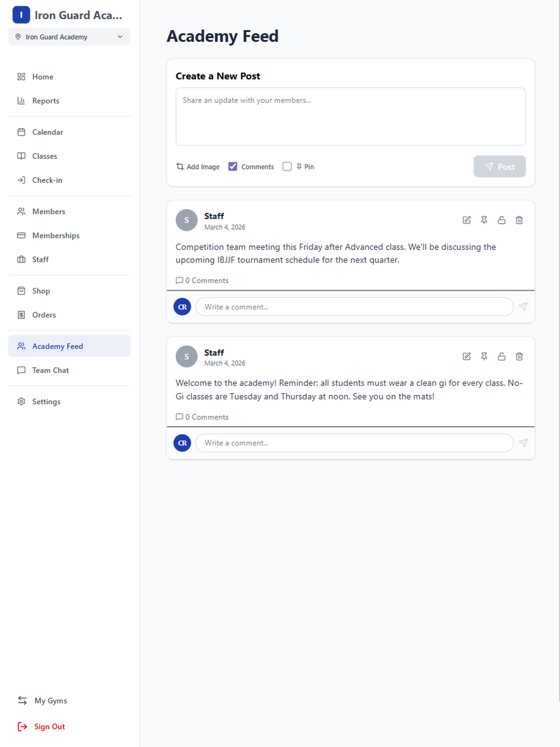The height and width of the screenshot is (747, 560).
Task: View Orders from sidebar
Action: pyautogui.click(x=69, y=315)
